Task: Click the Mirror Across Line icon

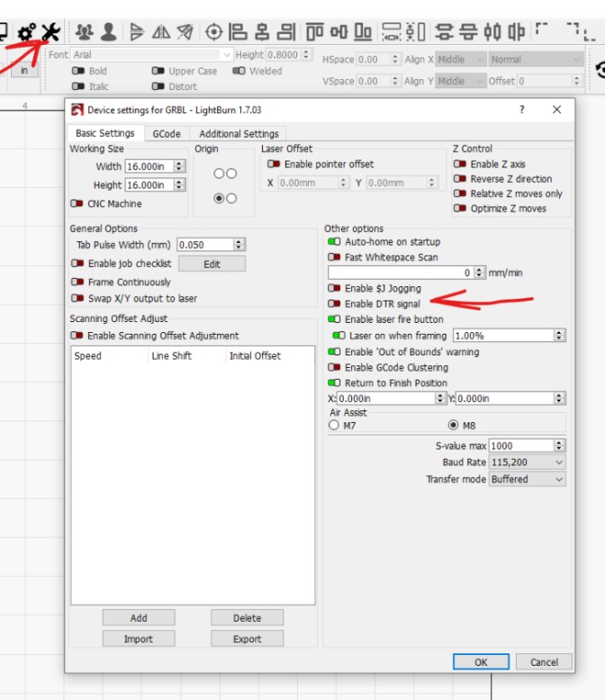Action: coord(185,32)
